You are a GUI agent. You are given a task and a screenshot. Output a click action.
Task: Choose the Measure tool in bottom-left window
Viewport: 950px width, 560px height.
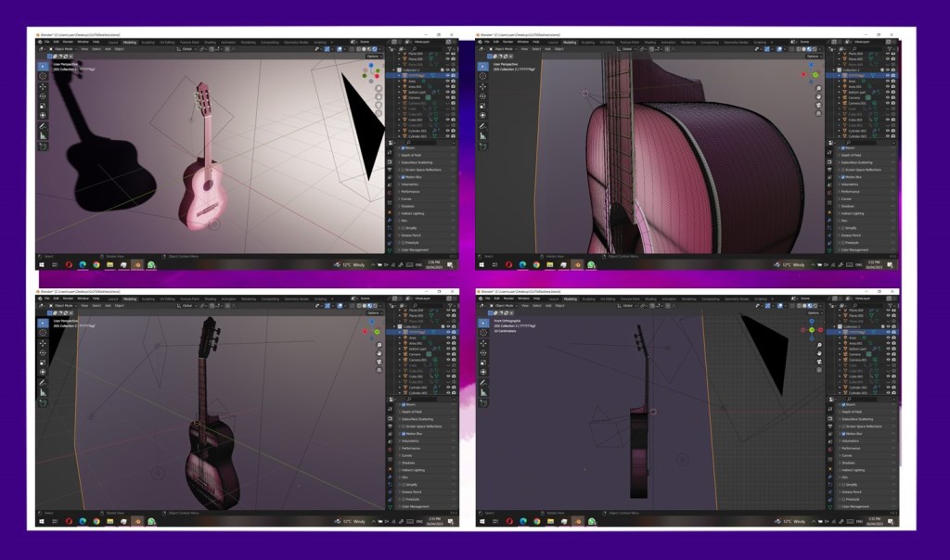(x=43, y=393)
